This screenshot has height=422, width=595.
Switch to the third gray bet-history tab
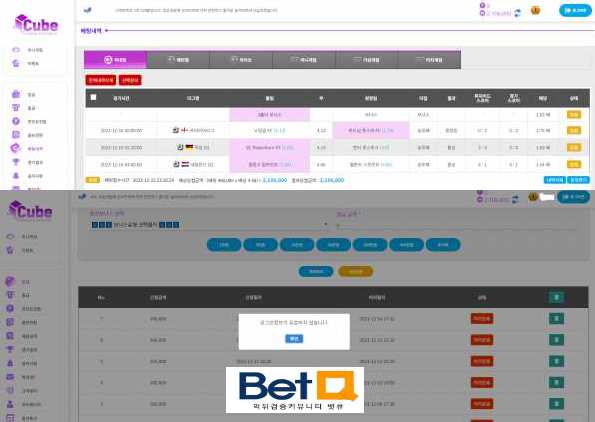click(x=241, y=60)
